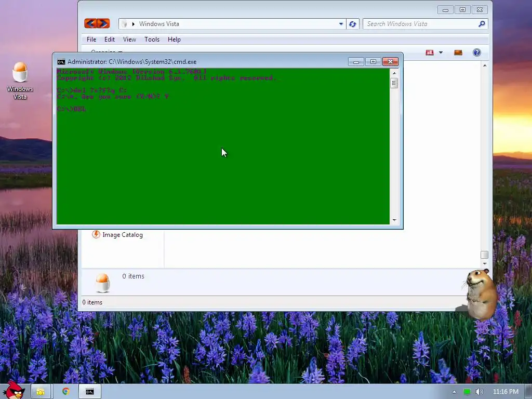Click the breadcrumb arrow before Windows Vista
The height and width of the screenshot is (399, 532).
[x=134, y=24]
